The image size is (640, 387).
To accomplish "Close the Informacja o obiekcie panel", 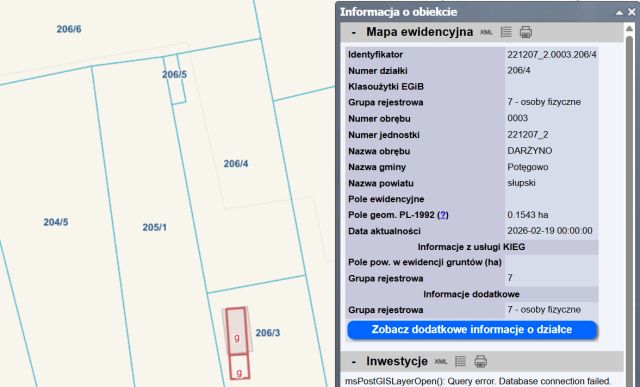I will (x=631, y=12).
